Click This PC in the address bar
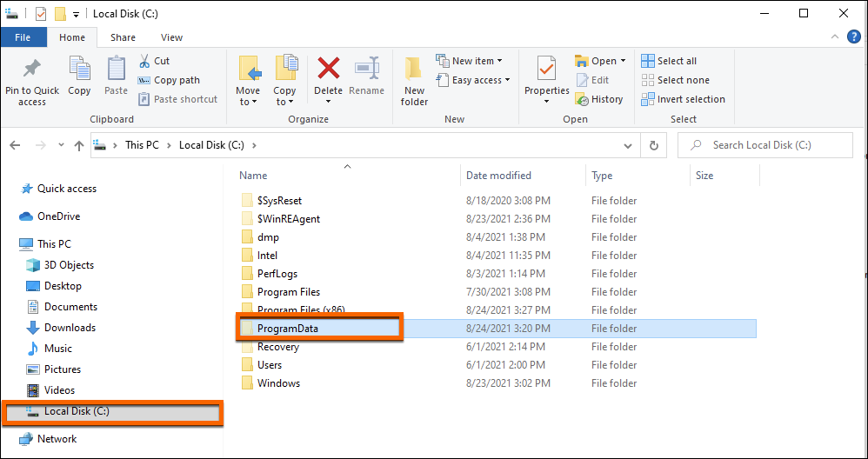The image size is (868, 459). pos(142,145)
